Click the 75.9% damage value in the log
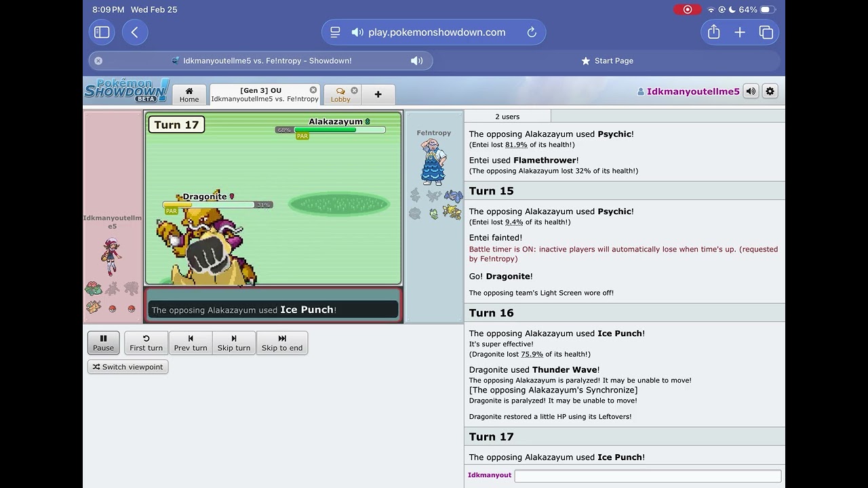This screenshot has height=488, width=868. (x=532, y=354)
